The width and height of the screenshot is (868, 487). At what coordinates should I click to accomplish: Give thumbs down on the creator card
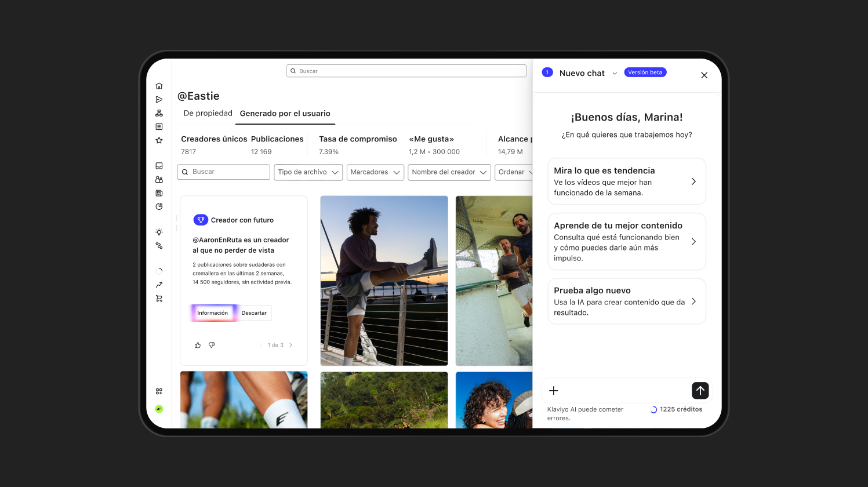point(212,345)
